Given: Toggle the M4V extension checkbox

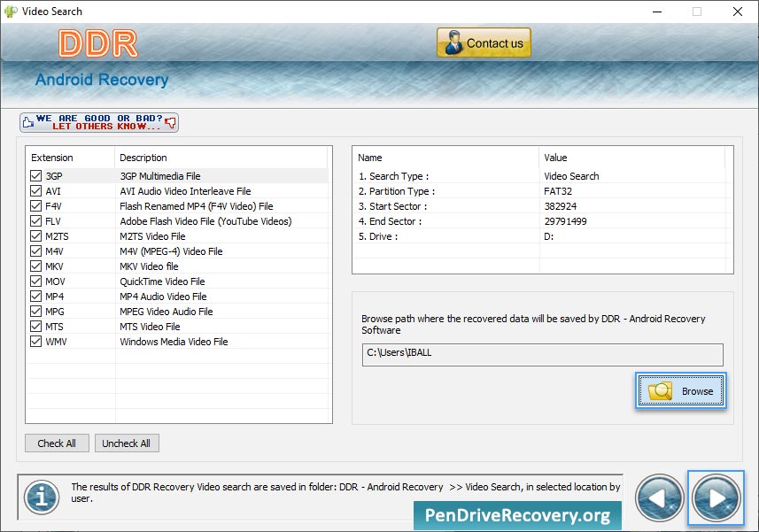Looking at the screenshot, I should tap(35, 251).
